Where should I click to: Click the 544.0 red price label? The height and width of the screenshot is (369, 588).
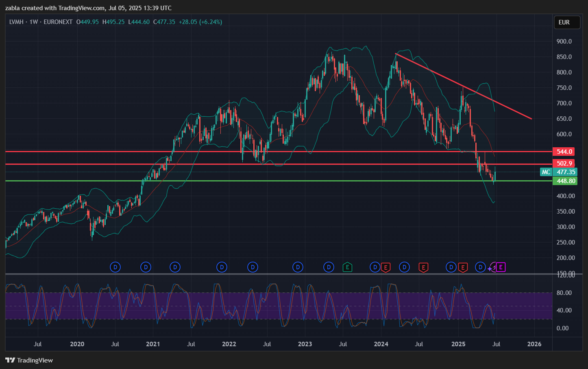point(564,151)
